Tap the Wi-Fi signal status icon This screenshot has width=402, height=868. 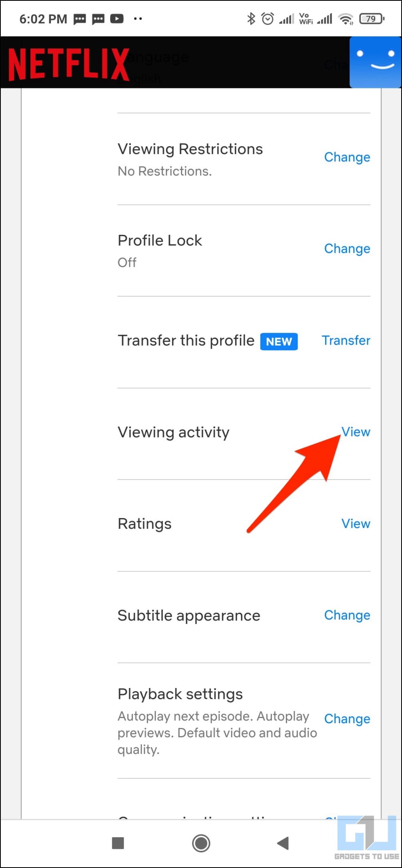(x=346, y=19)
